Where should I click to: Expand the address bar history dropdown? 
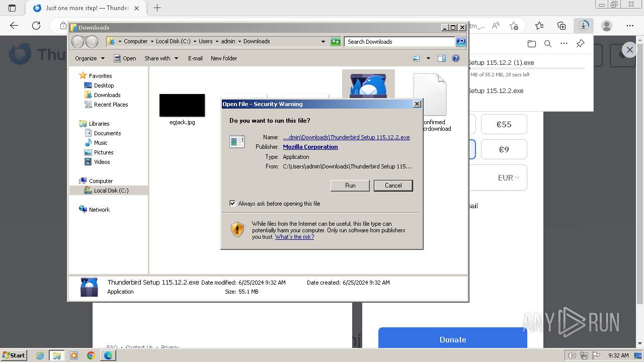pyautogui.click(x=323, y=42)
